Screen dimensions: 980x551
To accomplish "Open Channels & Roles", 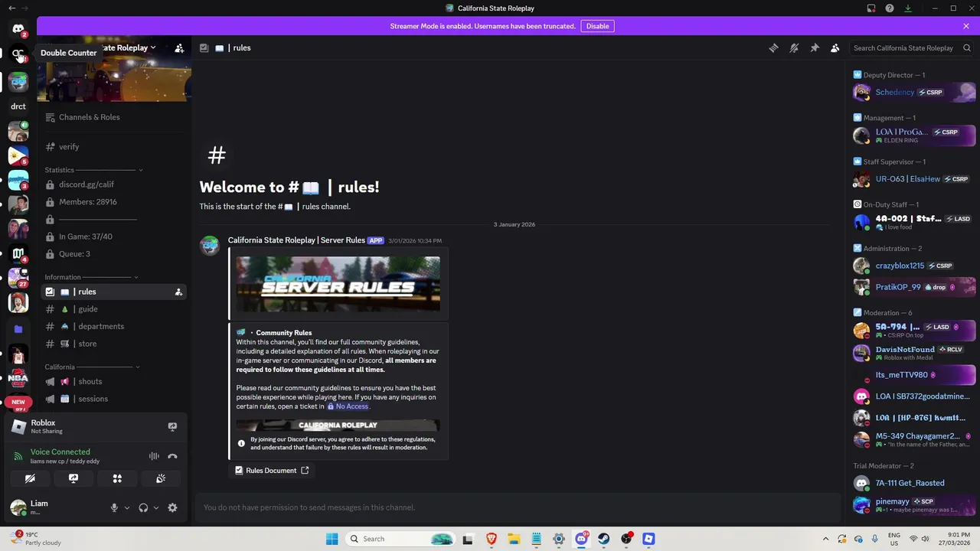I will pyautogui.click(x=113, y=117).
